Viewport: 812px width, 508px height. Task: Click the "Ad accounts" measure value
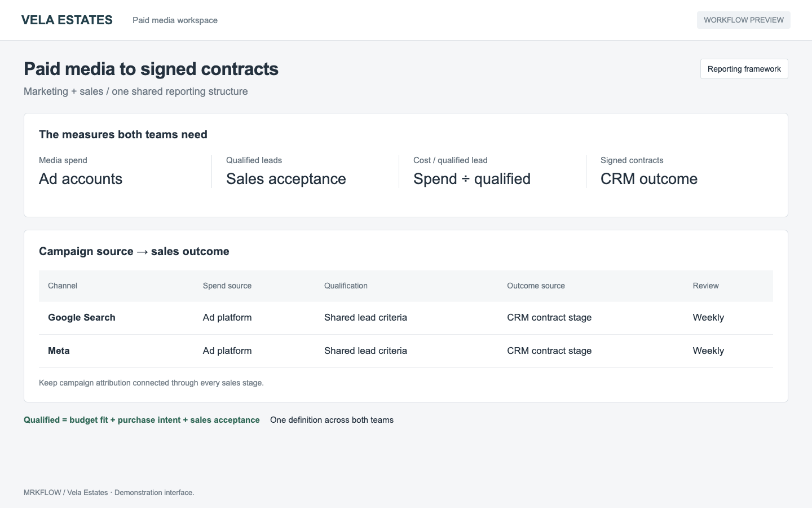coord(81,179)
